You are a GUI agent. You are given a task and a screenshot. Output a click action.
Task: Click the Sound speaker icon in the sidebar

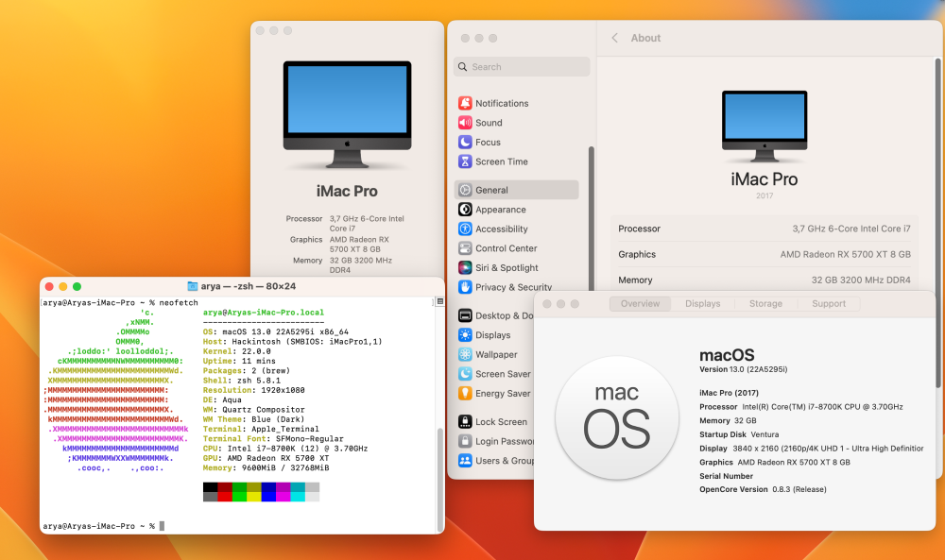[x=465, y=123]
